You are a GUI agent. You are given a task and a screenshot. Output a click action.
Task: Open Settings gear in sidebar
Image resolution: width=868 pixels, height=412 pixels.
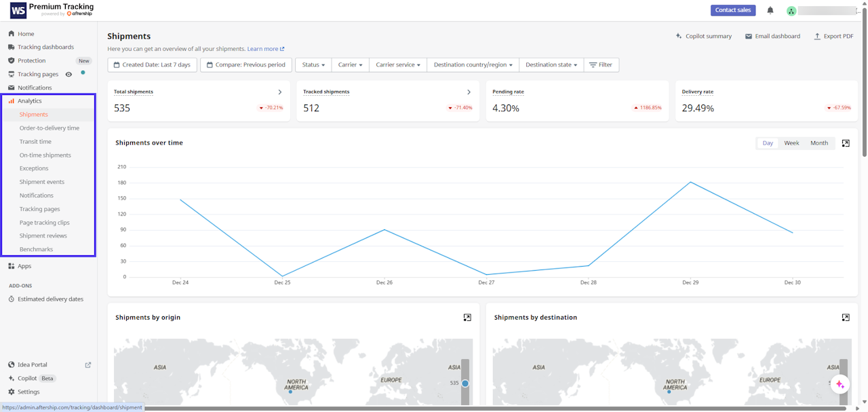(x=12, y=392)
